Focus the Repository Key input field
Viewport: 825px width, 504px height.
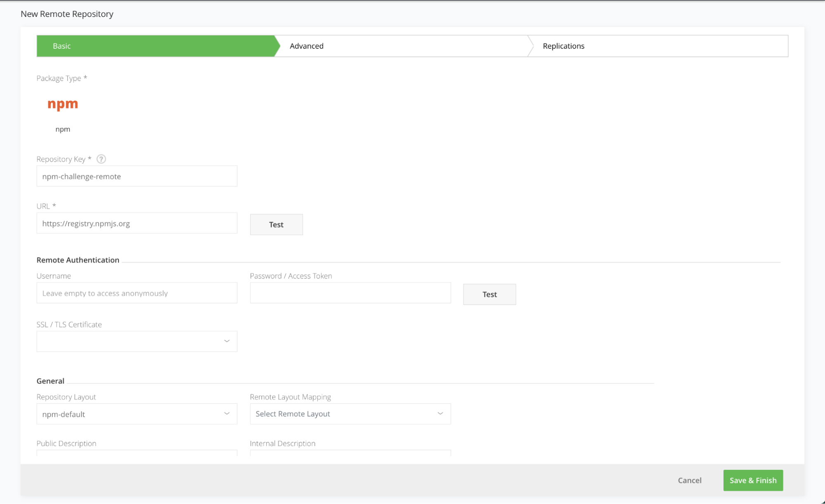coord(136,177)
